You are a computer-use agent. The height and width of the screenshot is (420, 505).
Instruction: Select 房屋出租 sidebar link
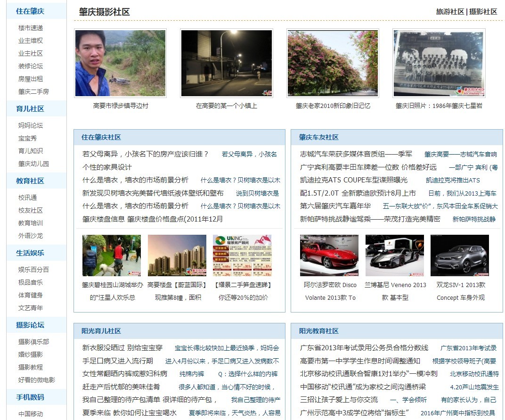point(31,79)
